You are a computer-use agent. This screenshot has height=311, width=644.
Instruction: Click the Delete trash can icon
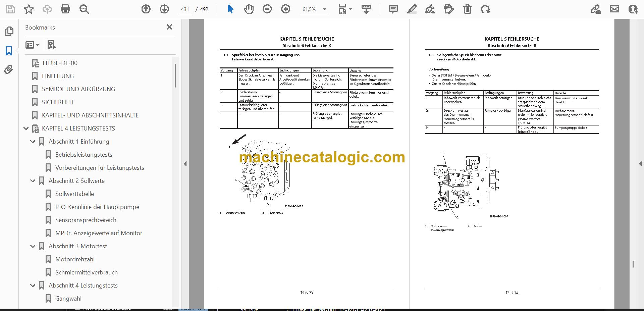point(467,9)
